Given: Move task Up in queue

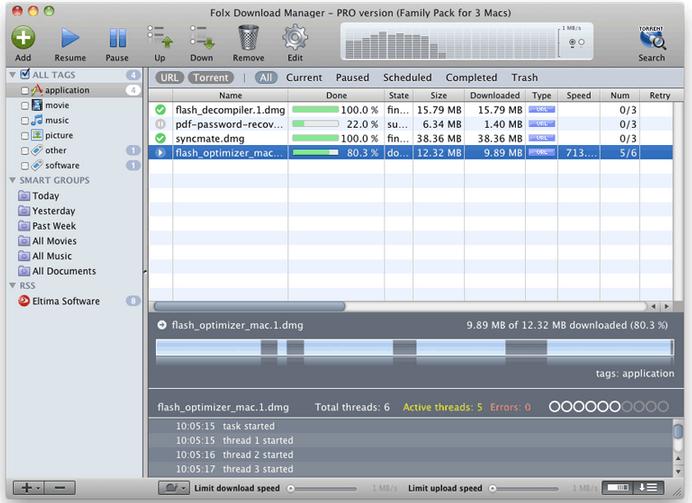Looking at the screenshot, I should pos(160,37).
